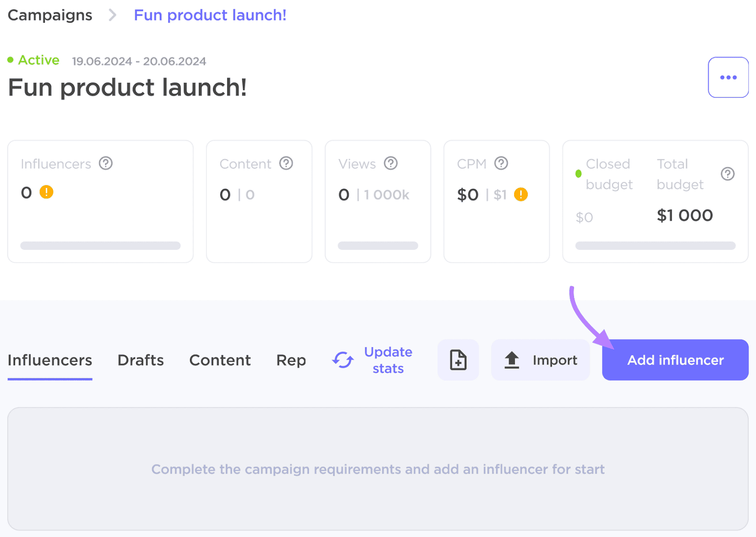Screen dimensions: 756x537
Task: Click the warning icon beside the CPM target
Action: [520, 194]
